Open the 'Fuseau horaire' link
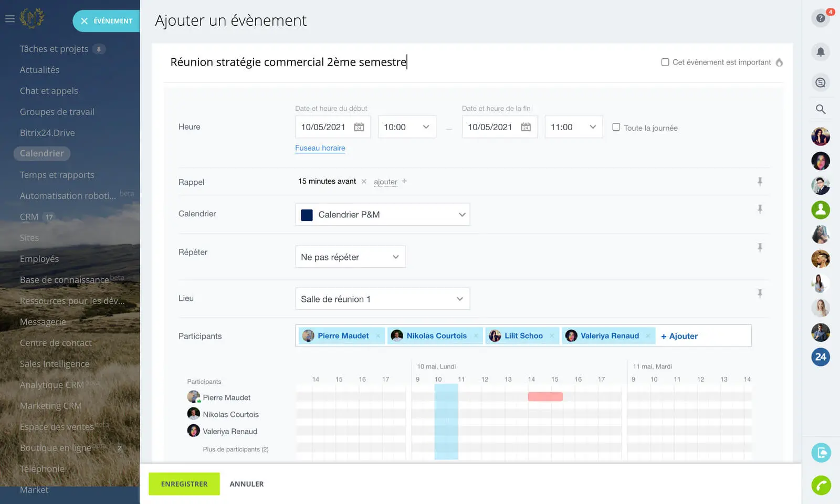This screenshot has height=504, width=840. pyautogui.click(x=320, y=148)
